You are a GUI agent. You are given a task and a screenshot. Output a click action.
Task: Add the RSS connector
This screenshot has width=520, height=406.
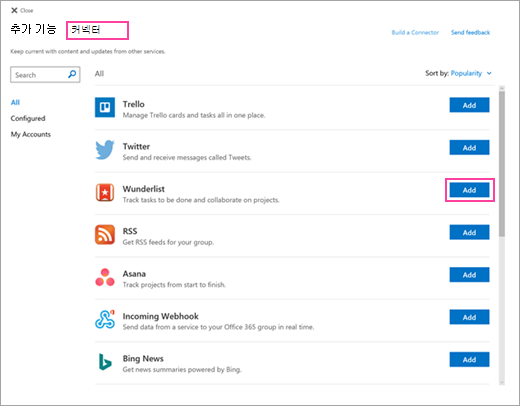click(x=469, y=232)
